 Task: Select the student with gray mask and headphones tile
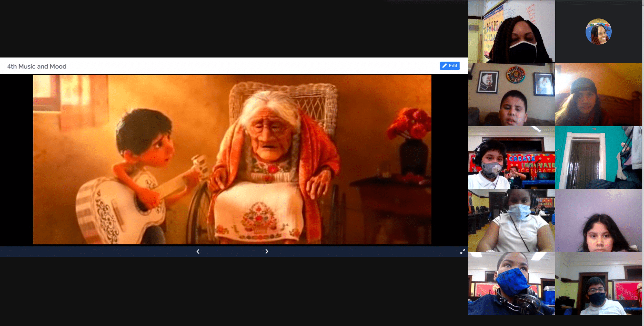pos(511,158)
